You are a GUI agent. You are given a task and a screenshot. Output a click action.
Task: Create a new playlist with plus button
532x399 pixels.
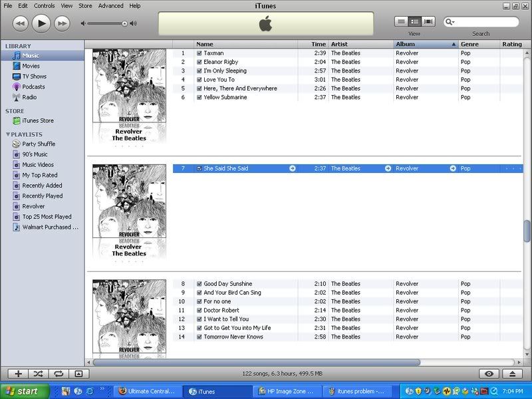pos(18,374)
